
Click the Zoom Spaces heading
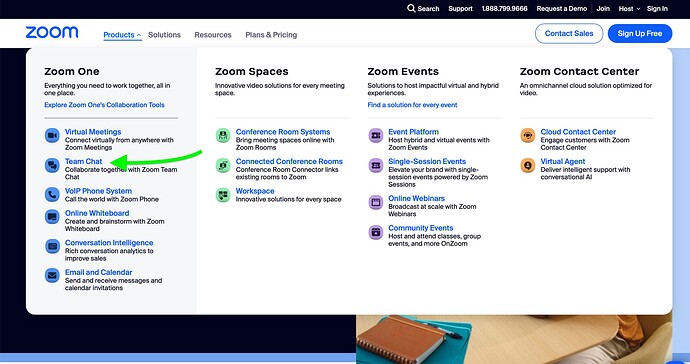[252, 71]
